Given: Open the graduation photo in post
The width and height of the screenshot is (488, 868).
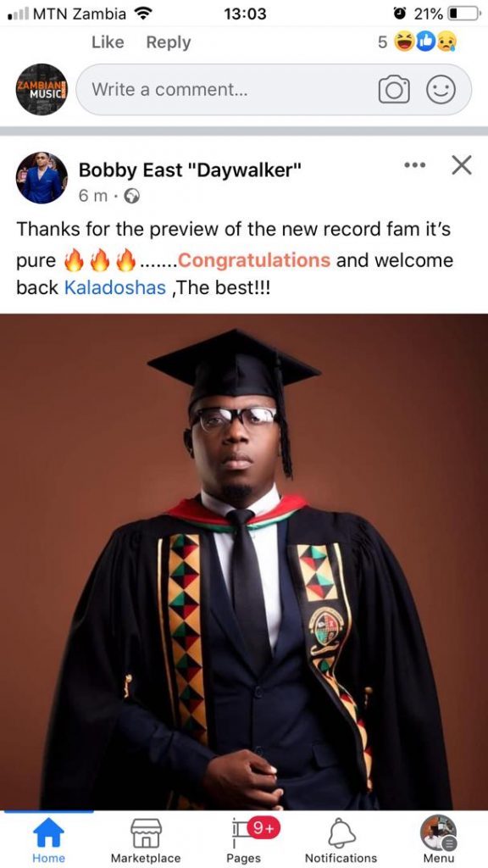Looking at the screenshot, I should pyautogui.click(x=244, y=562).
